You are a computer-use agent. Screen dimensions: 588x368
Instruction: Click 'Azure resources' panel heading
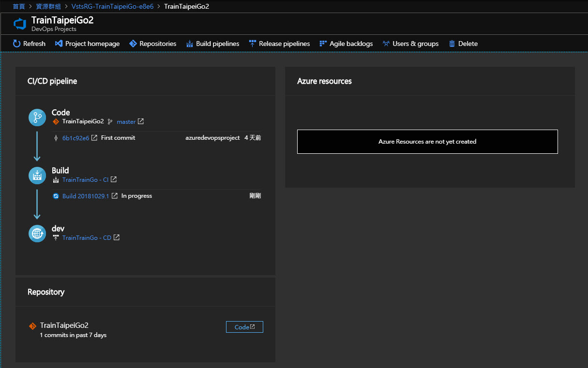click(324, 81)
